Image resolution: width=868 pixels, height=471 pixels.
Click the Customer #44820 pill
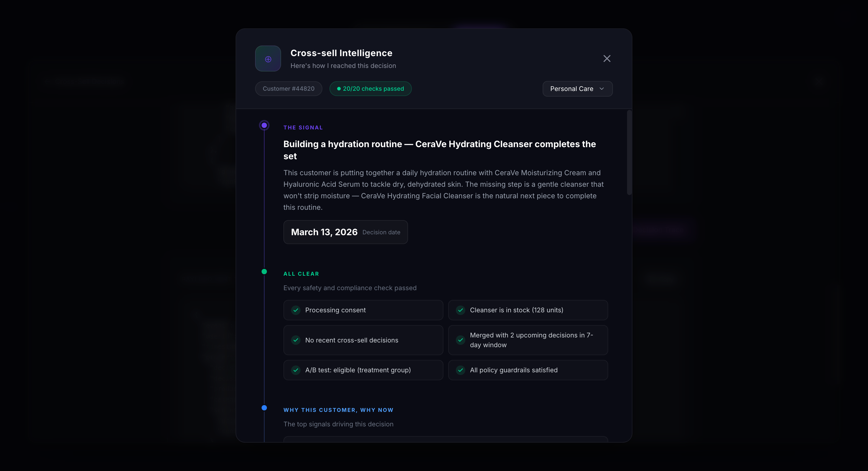click(288, 89)
